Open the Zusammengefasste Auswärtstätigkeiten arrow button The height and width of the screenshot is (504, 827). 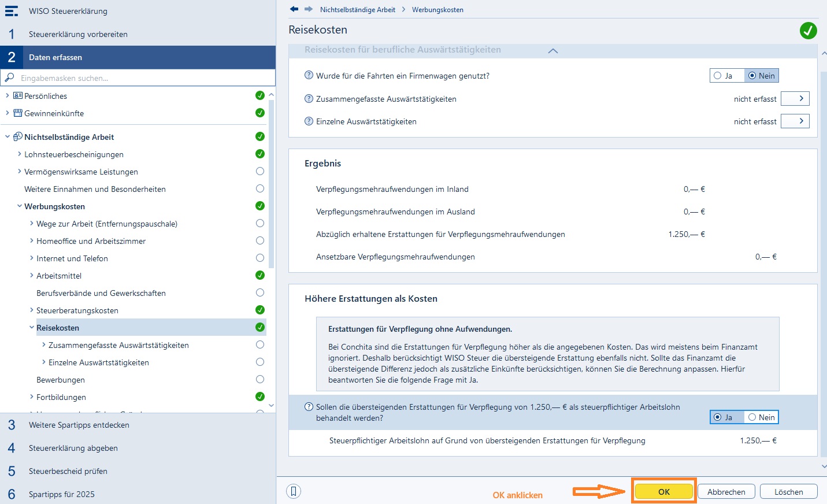click(x=795, y=98)
